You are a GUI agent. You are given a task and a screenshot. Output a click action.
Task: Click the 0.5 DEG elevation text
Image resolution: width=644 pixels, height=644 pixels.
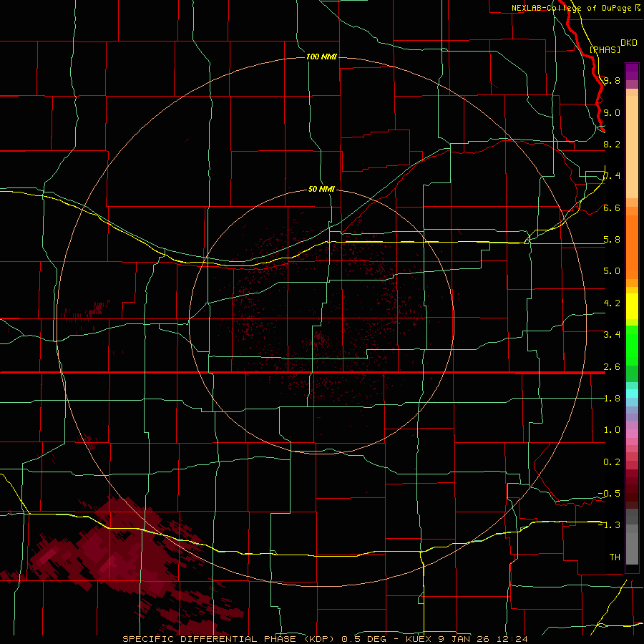[x=364, y=639]
